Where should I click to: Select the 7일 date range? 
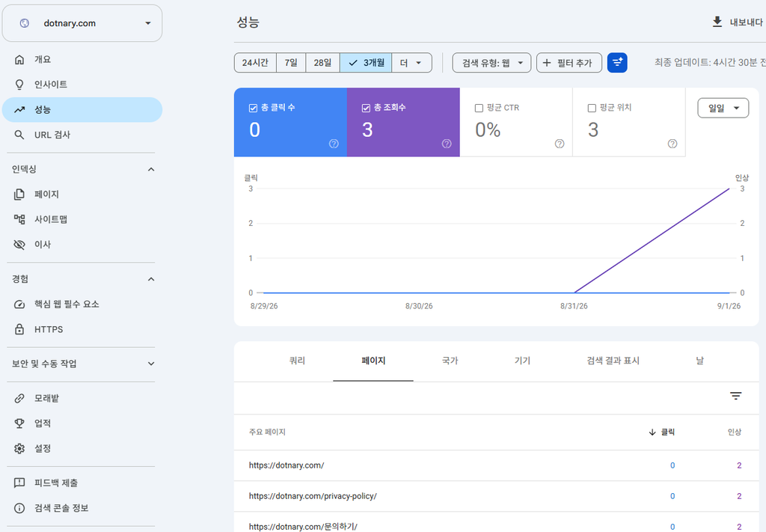click(291, 63)
